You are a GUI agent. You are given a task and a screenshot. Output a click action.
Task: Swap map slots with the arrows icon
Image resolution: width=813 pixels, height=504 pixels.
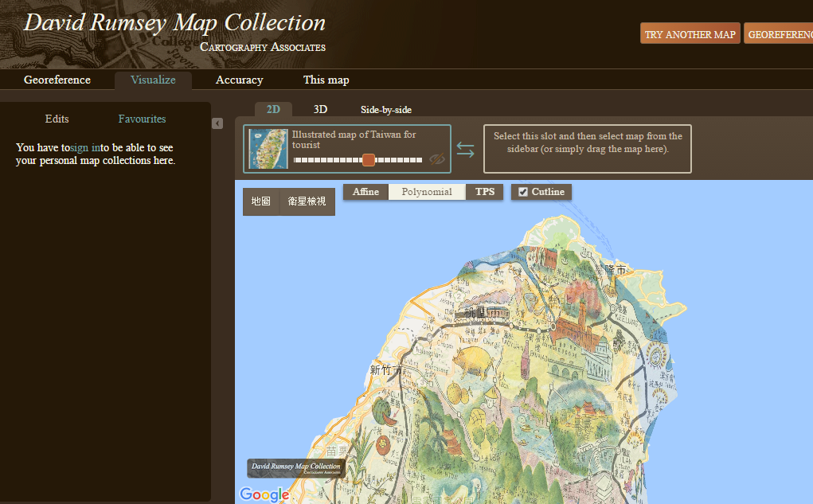pyautogui.click(x=466, y=150)
